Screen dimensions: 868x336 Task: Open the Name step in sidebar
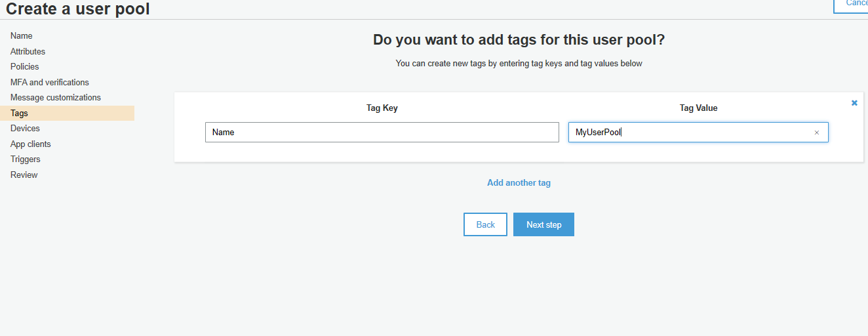pos(22,36)
